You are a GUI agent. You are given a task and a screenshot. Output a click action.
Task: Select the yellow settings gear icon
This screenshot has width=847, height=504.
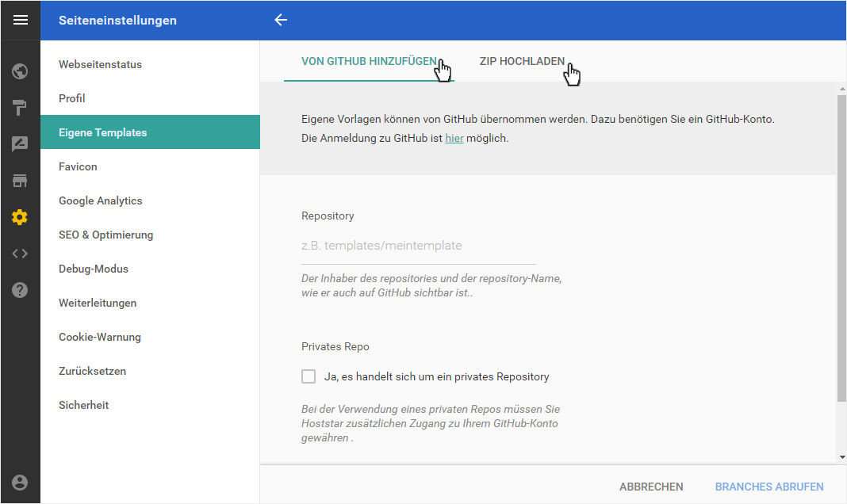click(20, 217)
